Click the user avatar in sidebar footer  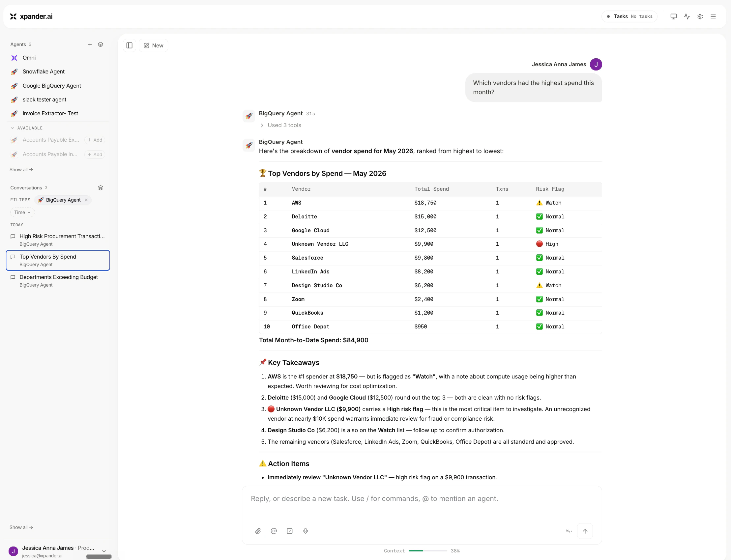[13, 551]
